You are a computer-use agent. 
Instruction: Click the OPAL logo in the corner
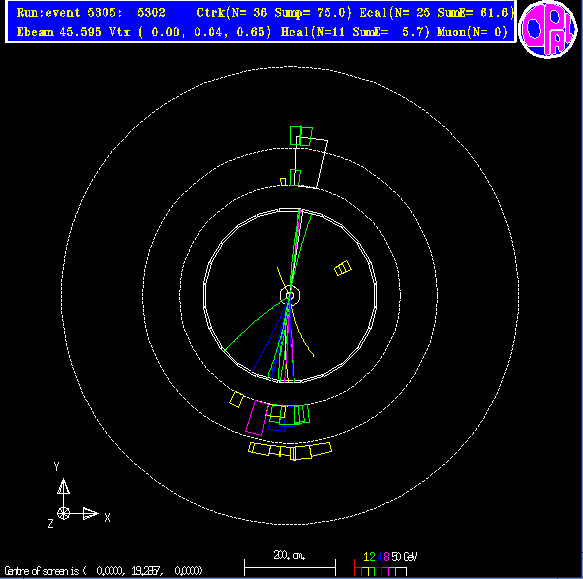pos(548,29)
